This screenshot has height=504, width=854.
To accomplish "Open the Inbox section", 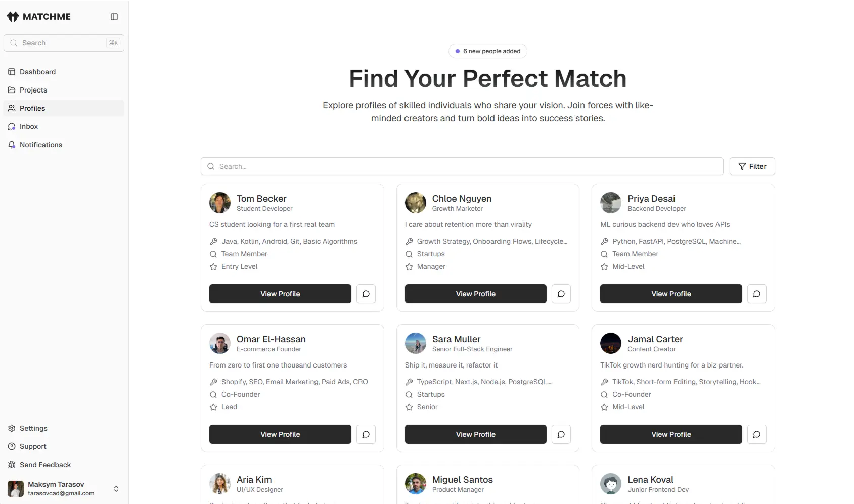I will click(x=29, y=126).
